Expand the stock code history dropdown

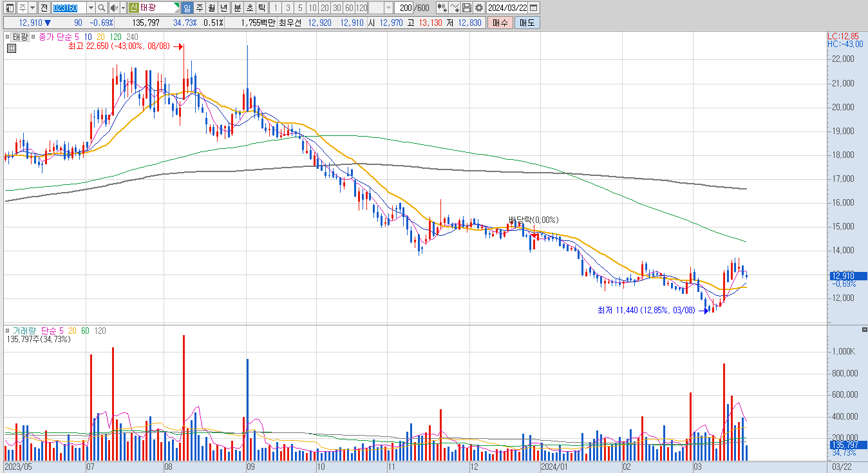coord(91,8)
